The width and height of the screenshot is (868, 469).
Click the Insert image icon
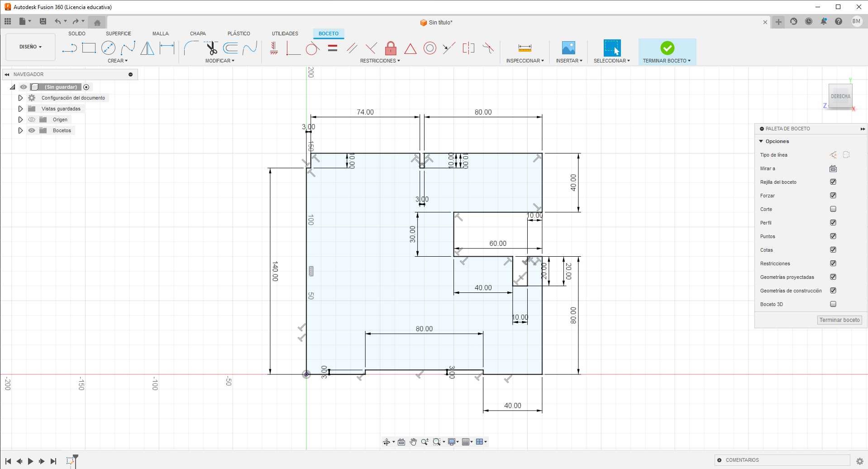[x=568, y=48]
